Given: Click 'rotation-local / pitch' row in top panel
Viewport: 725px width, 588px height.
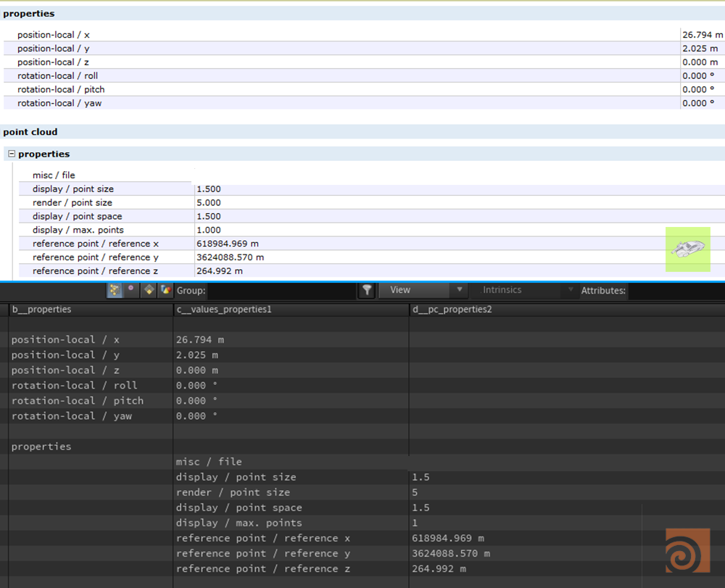Looking at the screenshot, I should pos(364,89).
